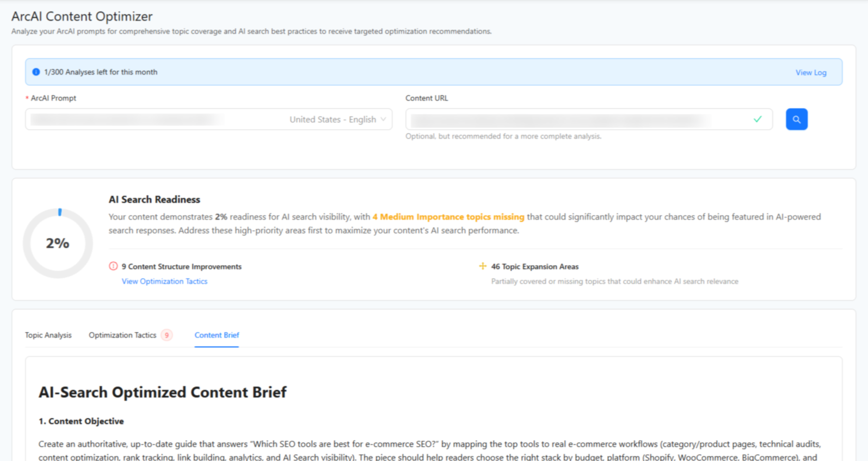Open the Optimization Tactics tab
This screenshot has height=461, width=868.
tap(122, 335)
